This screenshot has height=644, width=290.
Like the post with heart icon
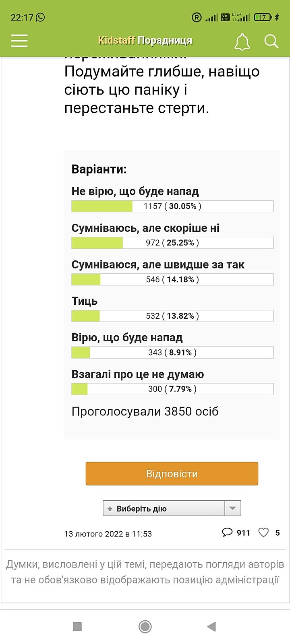click(x=263, y=533)
